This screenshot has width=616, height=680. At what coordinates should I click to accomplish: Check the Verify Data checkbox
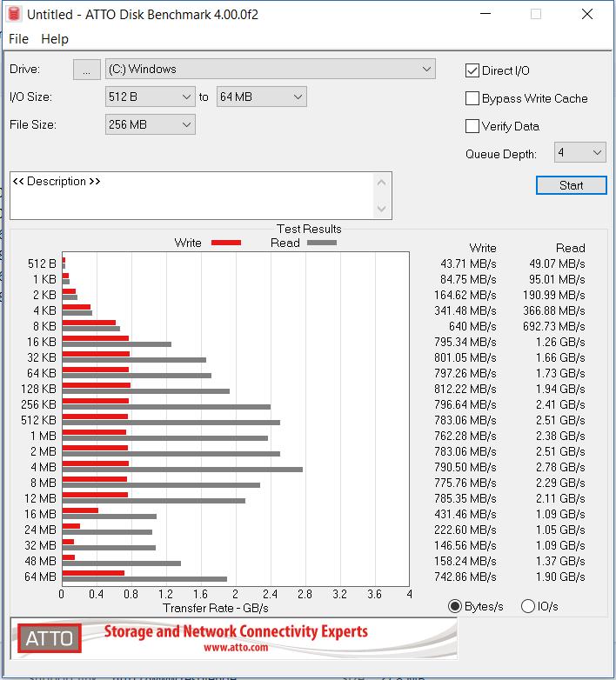click(472, 126)
